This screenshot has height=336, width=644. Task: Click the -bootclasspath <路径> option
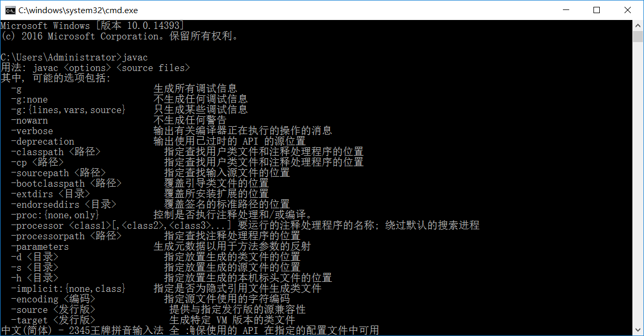(x=66, y=184)
